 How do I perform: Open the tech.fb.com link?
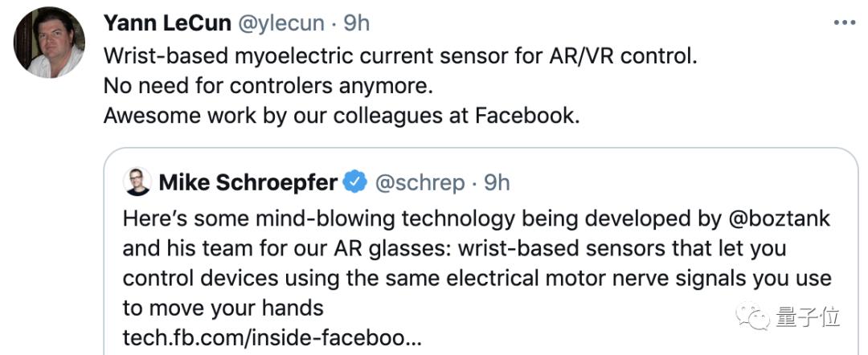[x=272, y=338]
